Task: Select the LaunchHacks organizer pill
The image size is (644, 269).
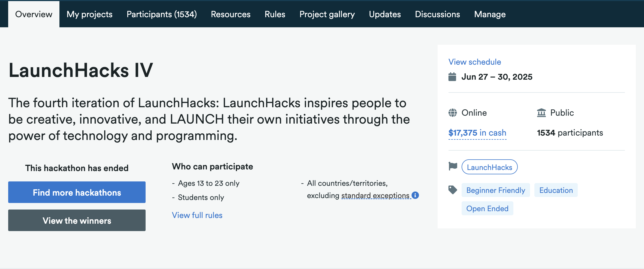Action: pyautogui.click(x=489, y=167)
